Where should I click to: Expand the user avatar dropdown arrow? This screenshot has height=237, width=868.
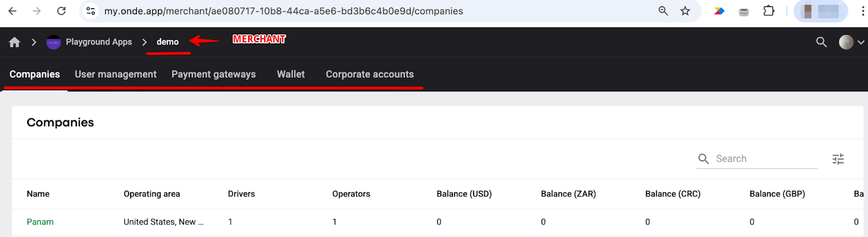(x=861, y=42)
